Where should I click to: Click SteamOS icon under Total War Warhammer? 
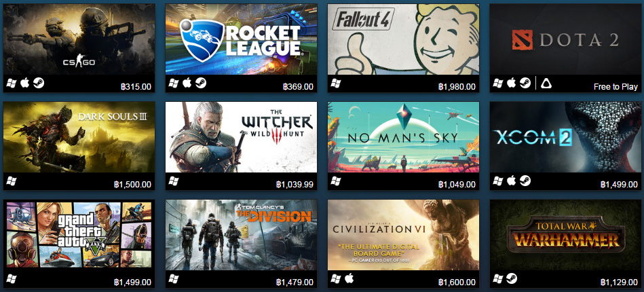512,278
